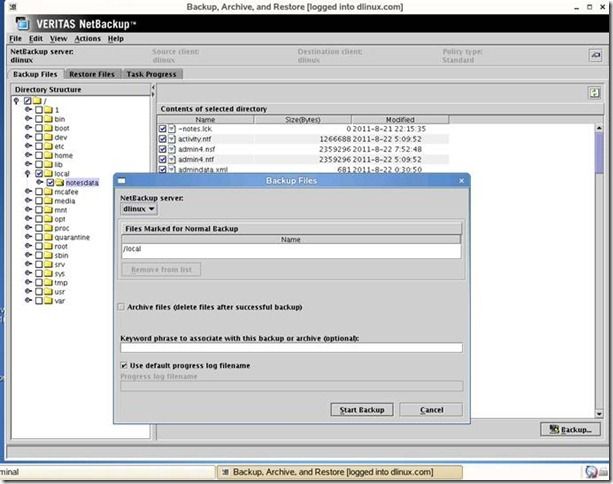Click the file list vertical scrollbar thumb

599,152
